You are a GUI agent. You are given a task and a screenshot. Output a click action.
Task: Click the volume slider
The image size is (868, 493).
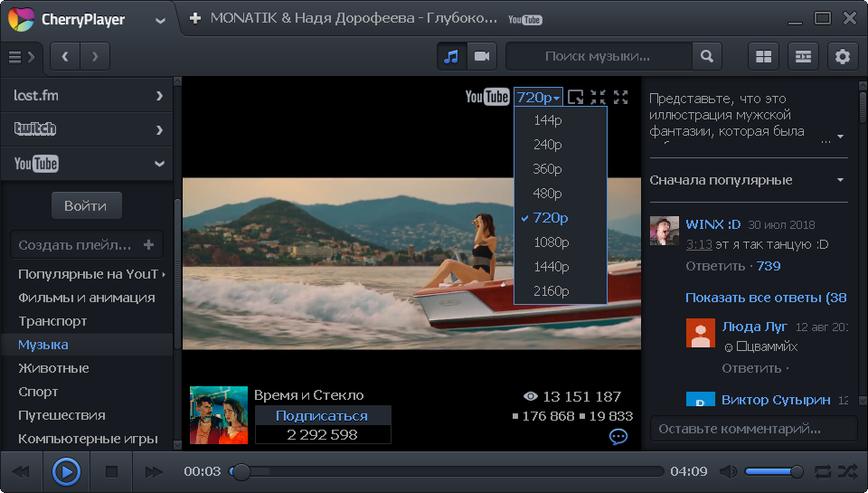coord(774,472)
